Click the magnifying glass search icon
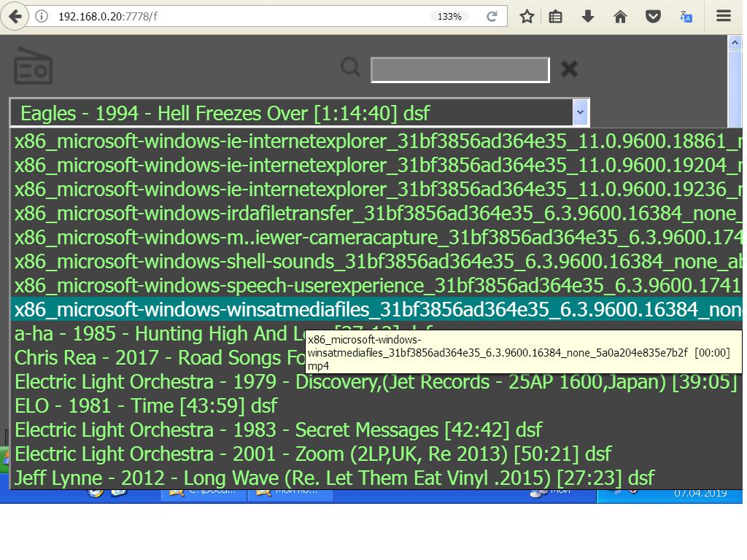The image size is (747, 560). coord(351,66)
